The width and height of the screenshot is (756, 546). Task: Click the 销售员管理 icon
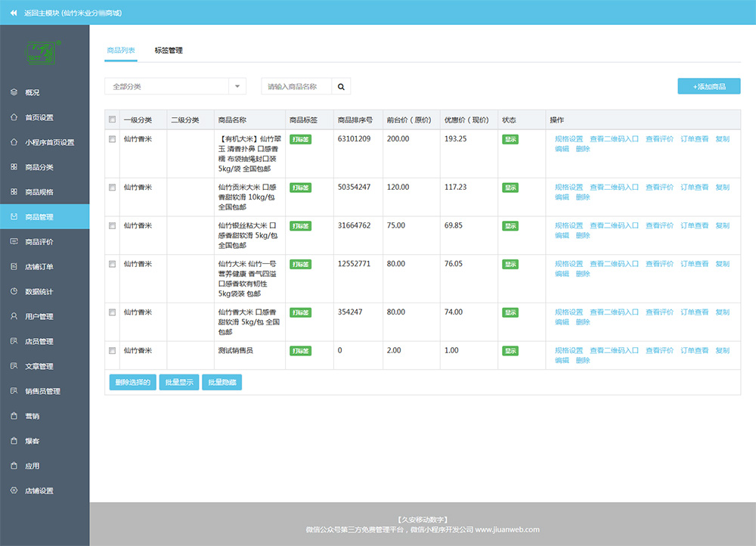[x=14, y=391]
